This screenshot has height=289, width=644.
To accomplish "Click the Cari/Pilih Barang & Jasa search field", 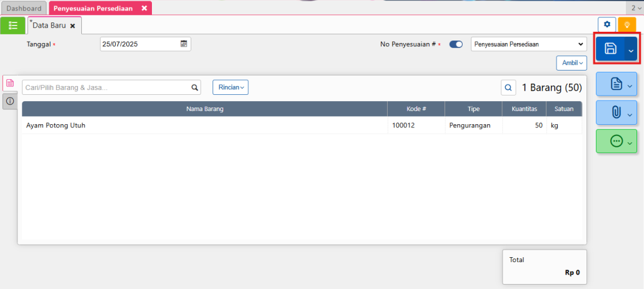I will [106, 88].
